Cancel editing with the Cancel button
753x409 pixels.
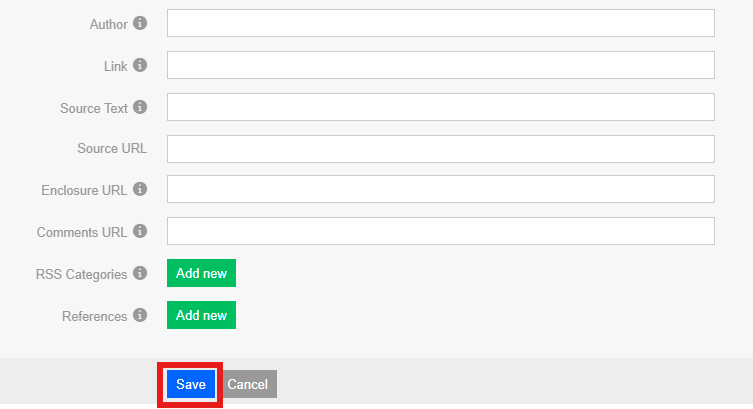click(248, 385)
